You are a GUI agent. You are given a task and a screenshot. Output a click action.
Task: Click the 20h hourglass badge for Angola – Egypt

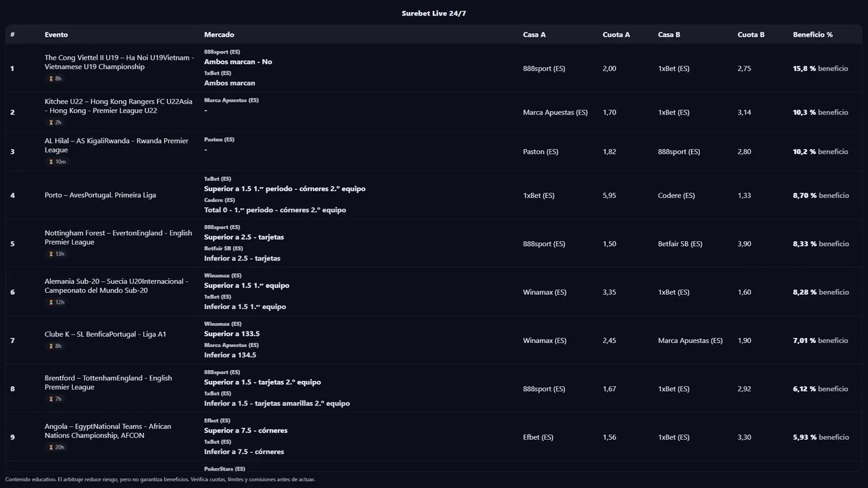pyautogui.click(x=56, y=447)
